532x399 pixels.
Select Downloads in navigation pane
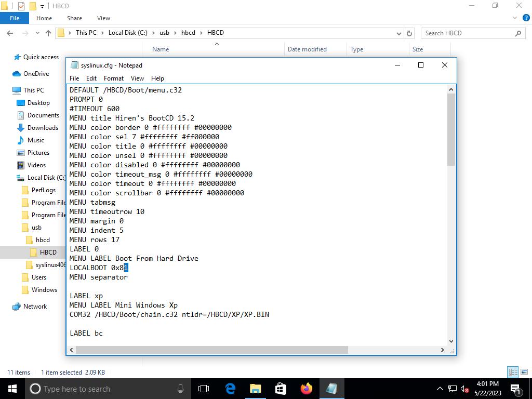point(43,128)
